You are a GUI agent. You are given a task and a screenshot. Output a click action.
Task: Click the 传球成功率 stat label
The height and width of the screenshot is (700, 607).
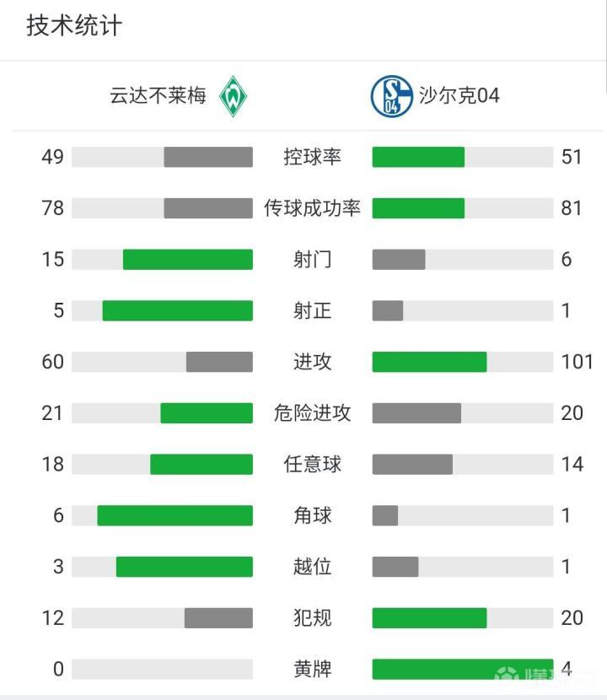pyautogui.click(x=312, y=208)
